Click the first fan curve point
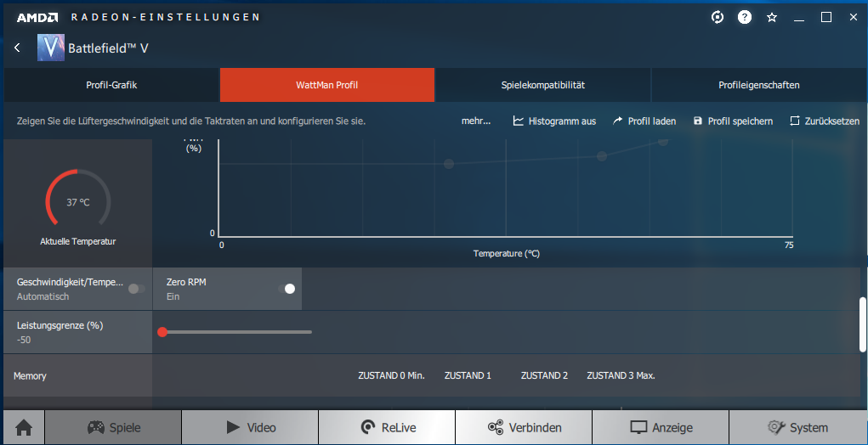The image size is (868, 445). [x=449, y=164]
